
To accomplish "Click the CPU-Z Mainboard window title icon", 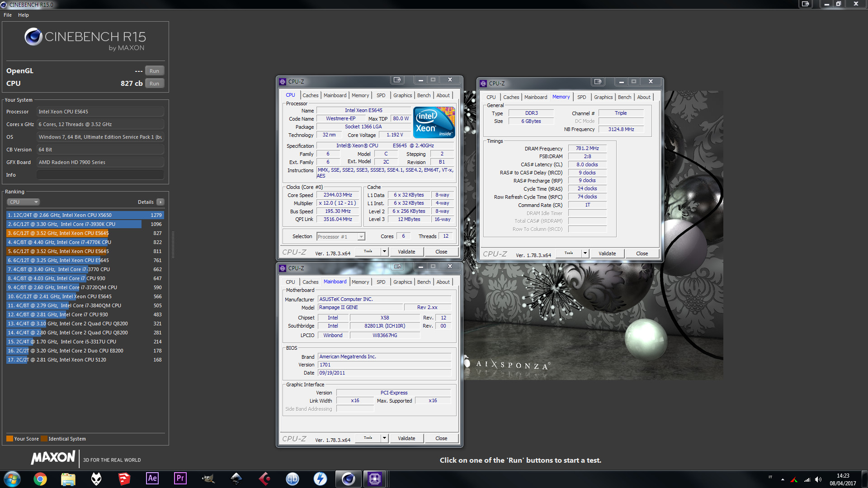I will pos(283,268).
